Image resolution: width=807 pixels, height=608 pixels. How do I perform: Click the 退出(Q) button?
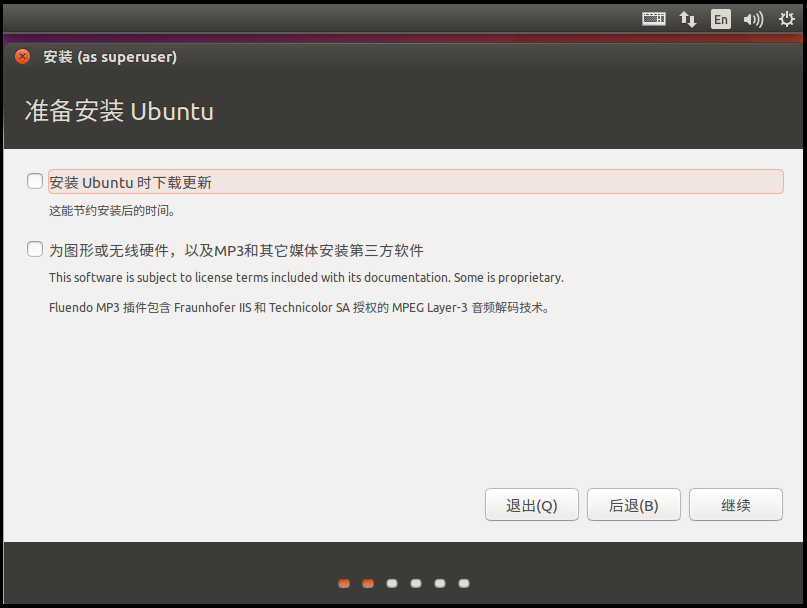[532, 505]
